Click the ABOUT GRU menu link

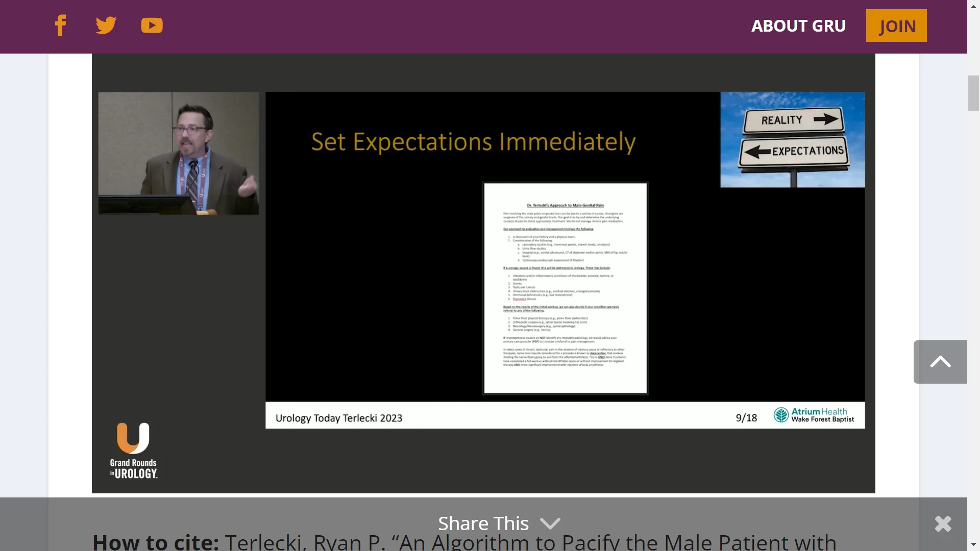798,25
